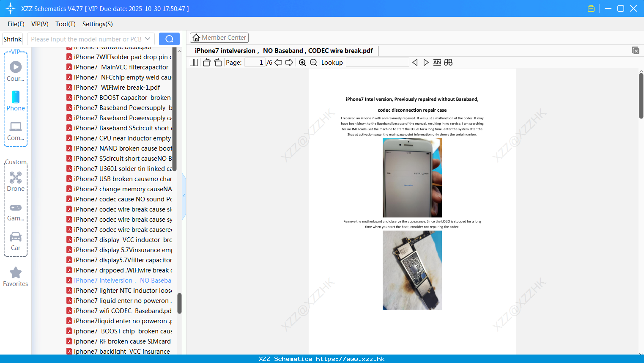Click the model number or PCB input

tap(86, 39)
